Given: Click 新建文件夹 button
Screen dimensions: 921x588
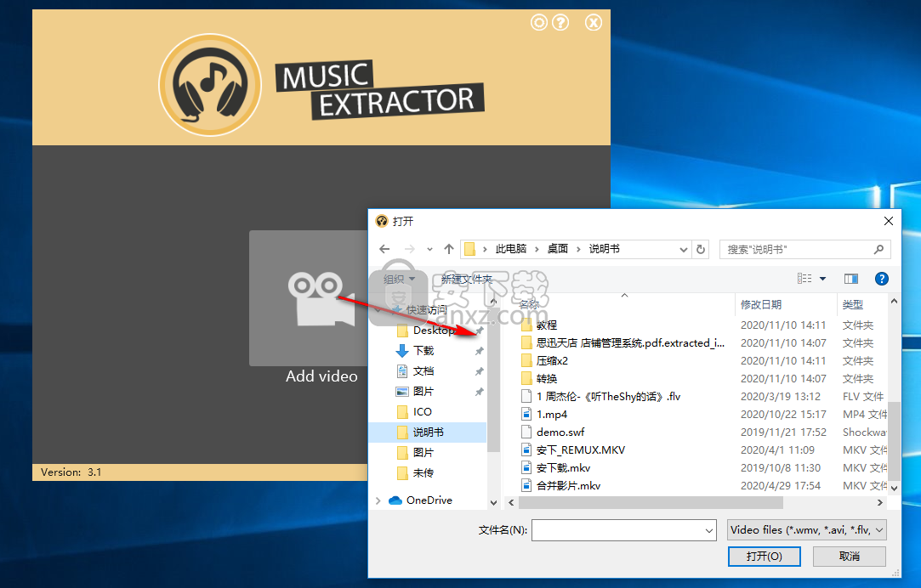Looking at the screenshot, I should click(x=466, y=279).
